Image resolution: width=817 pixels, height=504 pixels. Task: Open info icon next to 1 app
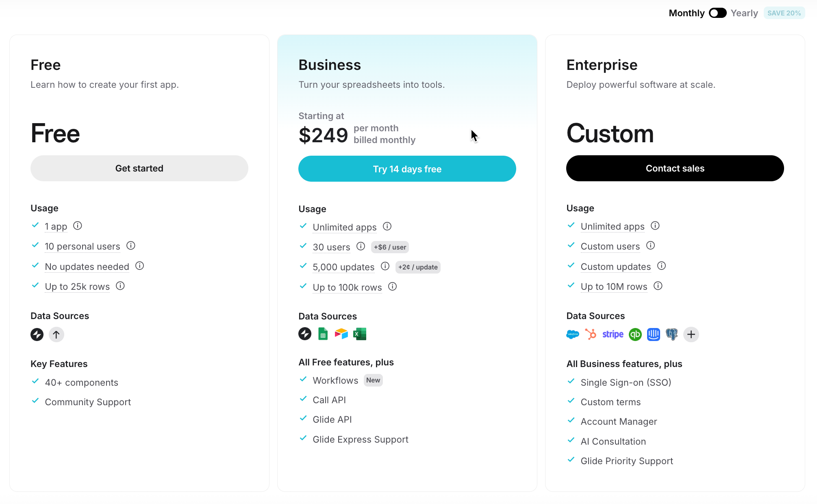click(x=78, y=226)
